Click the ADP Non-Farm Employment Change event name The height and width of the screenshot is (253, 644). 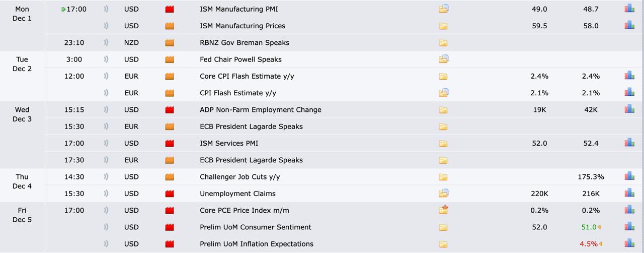[260, 110]
